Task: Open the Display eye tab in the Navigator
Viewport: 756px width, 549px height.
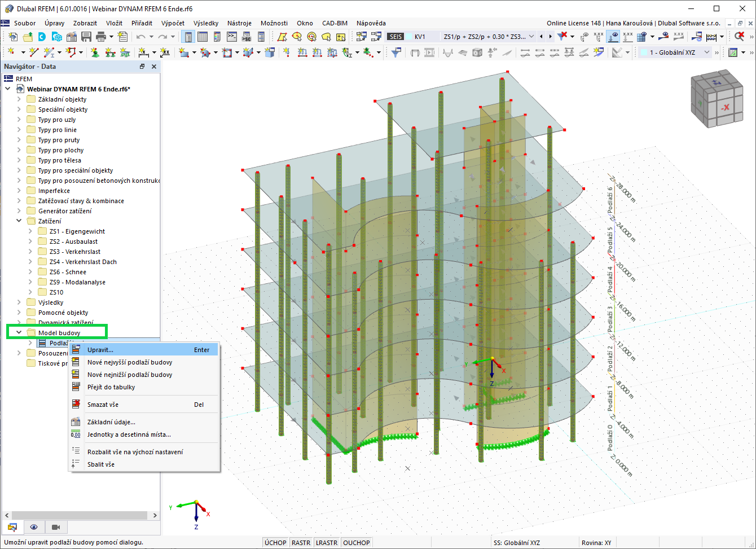Action: 34,527
